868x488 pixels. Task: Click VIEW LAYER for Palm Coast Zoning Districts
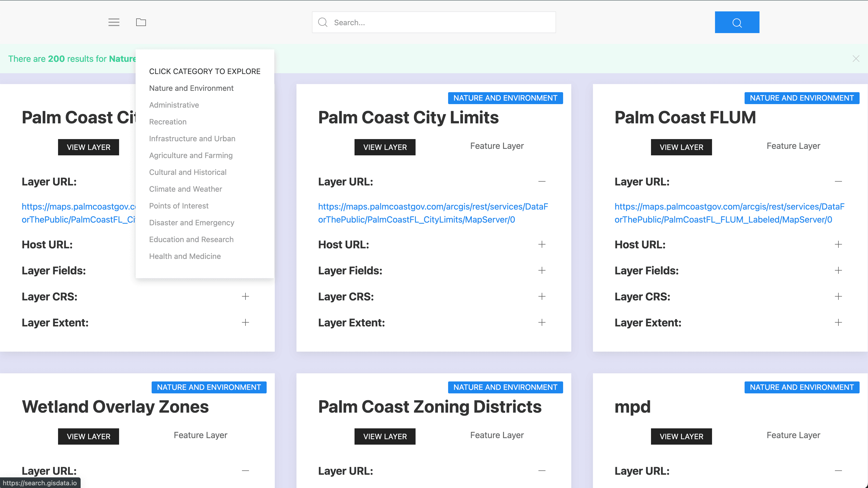click(x=385, y=436)
